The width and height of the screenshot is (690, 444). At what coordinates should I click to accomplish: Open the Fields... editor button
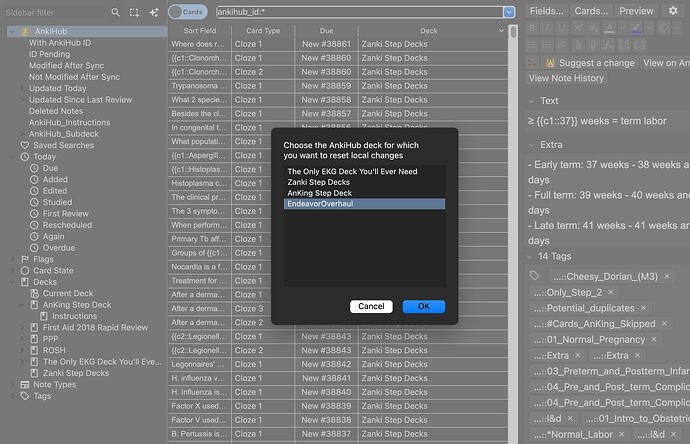[546, 11]
